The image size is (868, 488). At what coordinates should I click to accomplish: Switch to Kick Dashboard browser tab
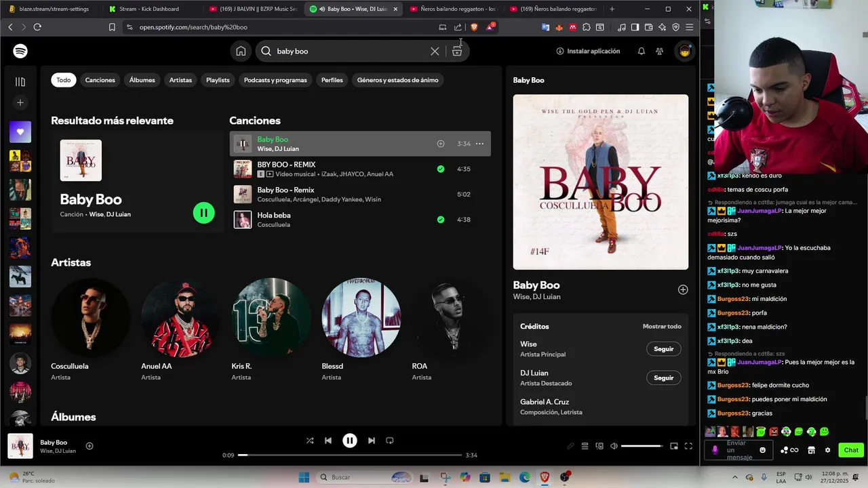[149, 9]
